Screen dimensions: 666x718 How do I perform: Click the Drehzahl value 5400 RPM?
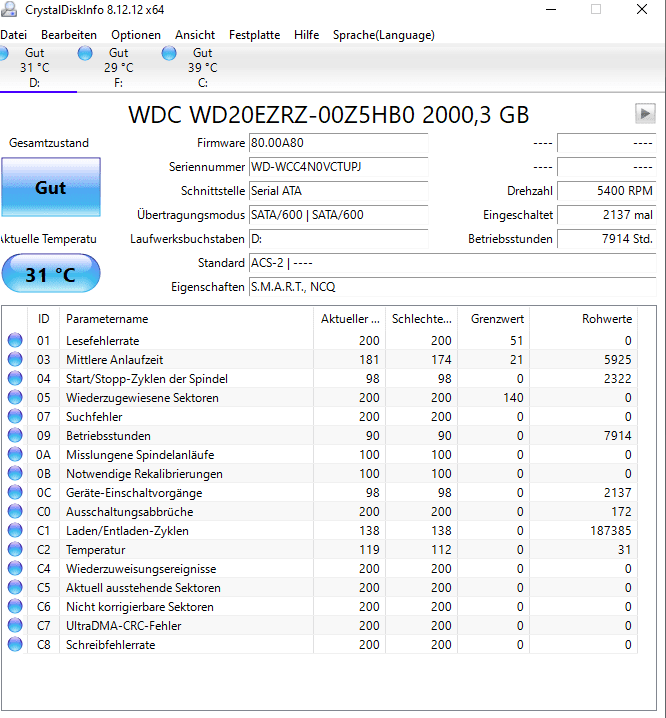[606, 191]
